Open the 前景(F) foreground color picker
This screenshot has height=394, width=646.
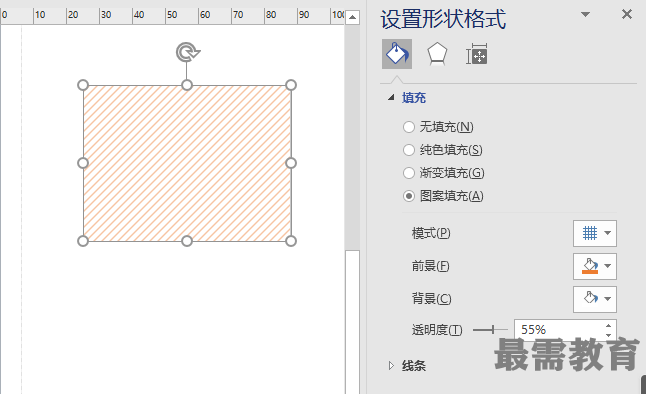pyautogui.click(x=595, y=266)
